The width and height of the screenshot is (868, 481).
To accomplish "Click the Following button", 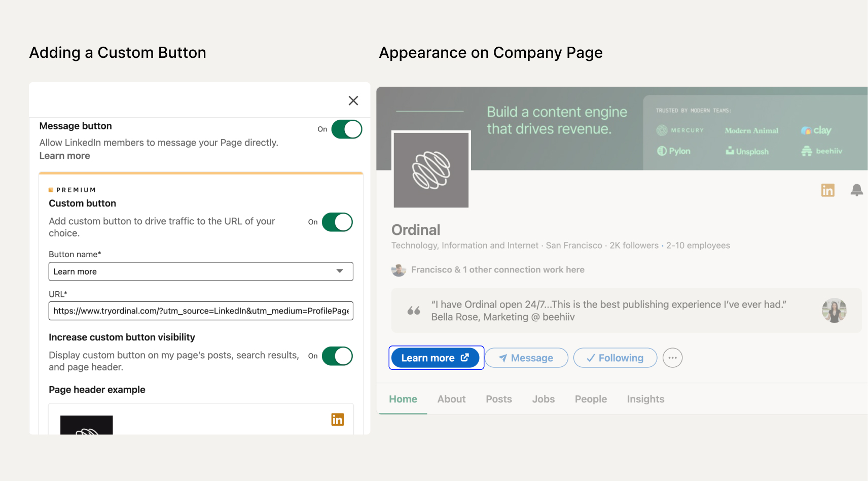I will (615, 358).
